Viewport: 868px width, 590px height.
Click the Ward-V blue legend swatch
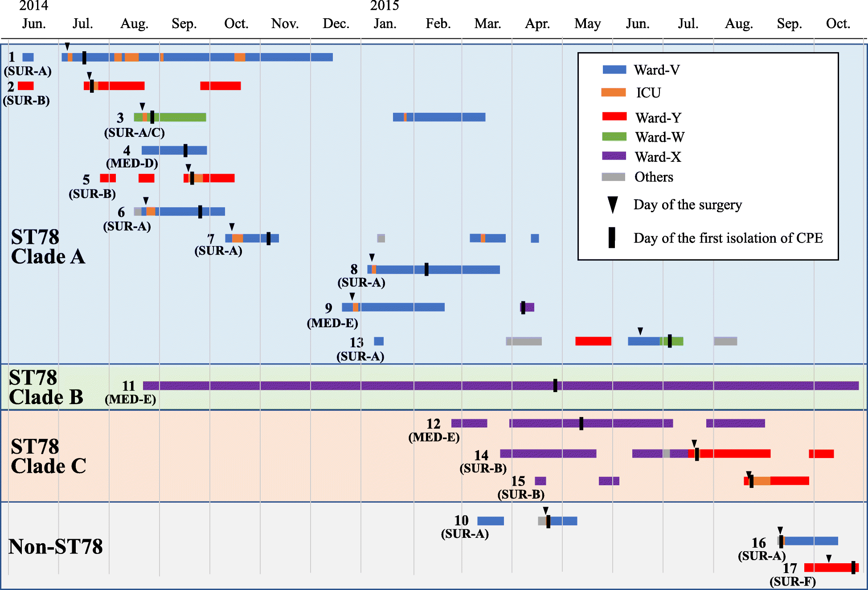click(614, 70)
